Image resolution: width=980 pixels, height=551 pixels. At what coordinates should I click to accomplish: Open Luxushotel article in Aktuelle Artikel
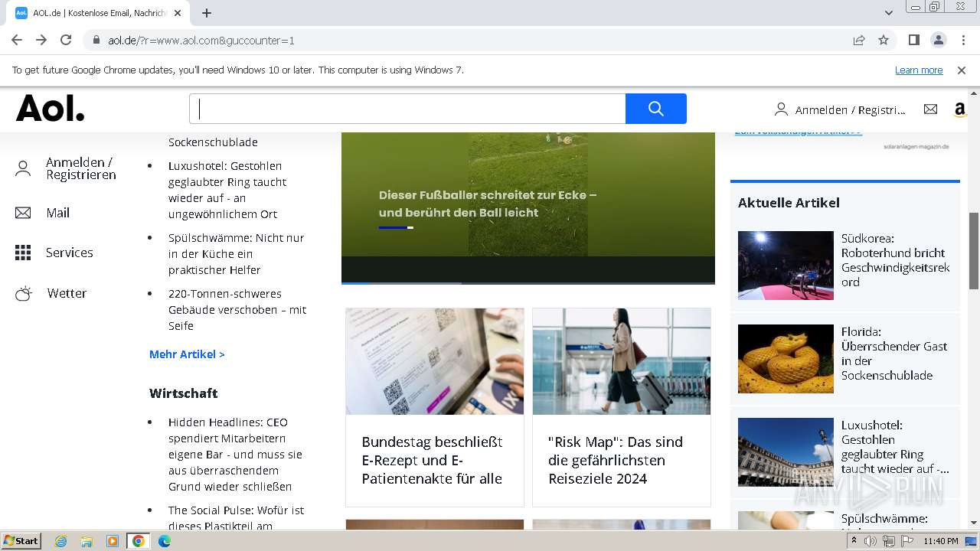pyautogui.click(x=895, y=447)
